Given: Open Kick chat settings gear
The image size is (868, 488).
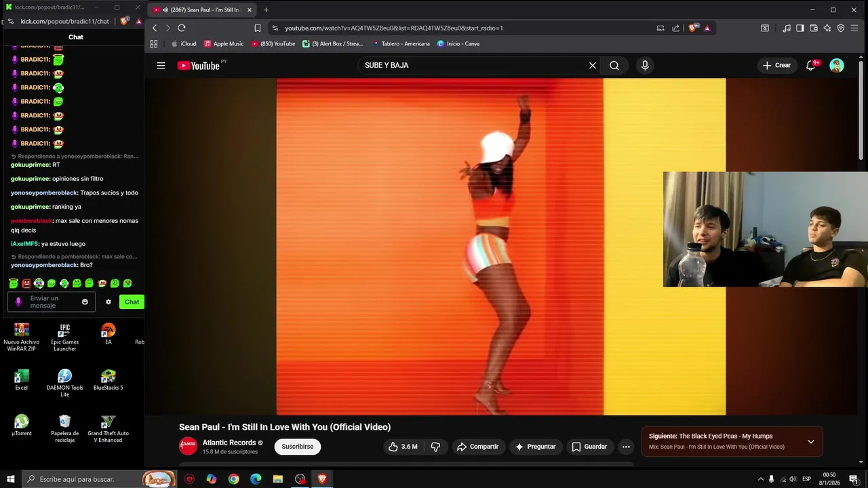Looking at the screenshot, I should coord(108,302).
